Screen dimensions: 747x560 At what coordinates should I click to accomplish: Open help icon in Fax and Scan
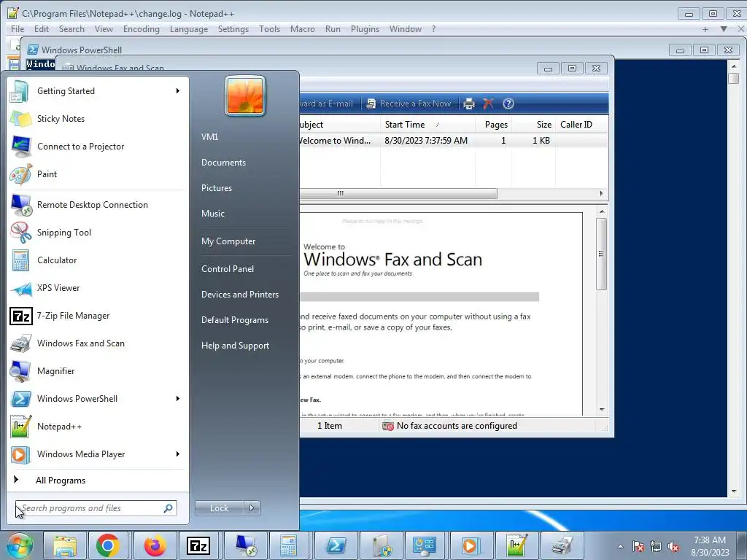508,104
